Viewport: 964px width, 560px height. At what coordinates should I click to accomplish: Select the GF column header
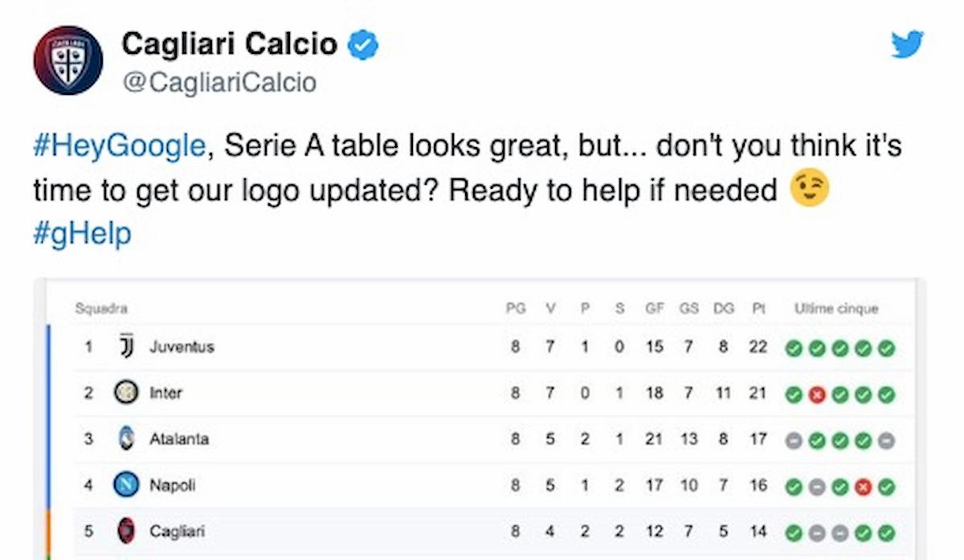point(655,308)
